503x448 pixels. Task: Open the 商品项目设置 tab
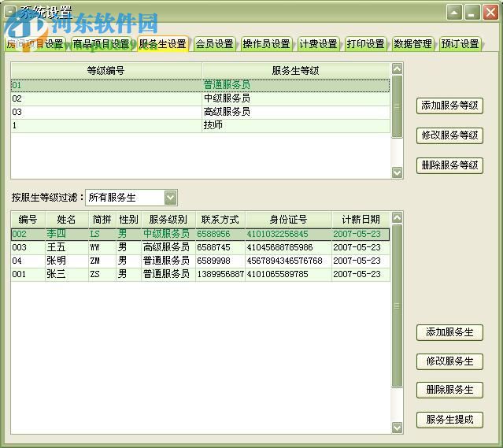(101, 44)
